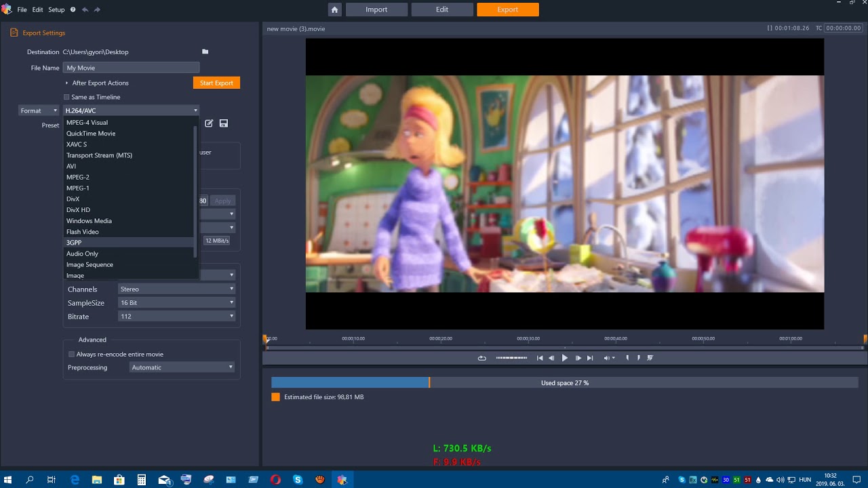868x488 pixels.
Task: Edit the preset with pencil icon
Action: pyautogui.click(x=209, y=123)
